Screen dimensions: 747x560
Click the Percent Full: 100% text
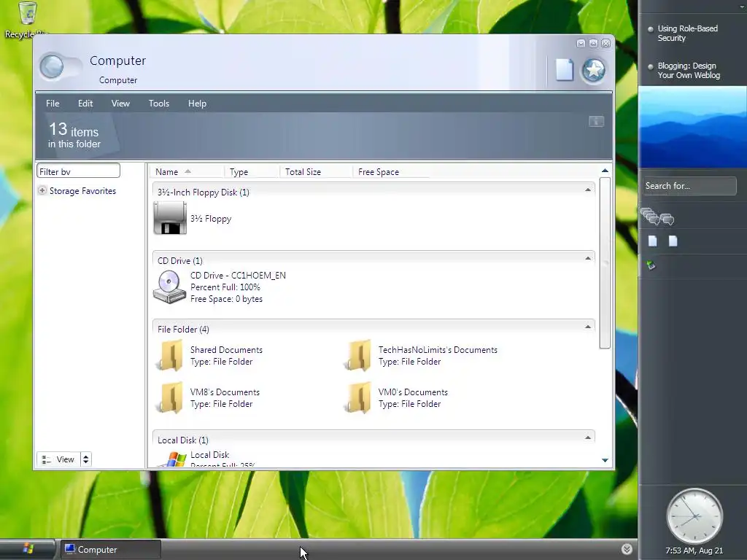[225, 287]
